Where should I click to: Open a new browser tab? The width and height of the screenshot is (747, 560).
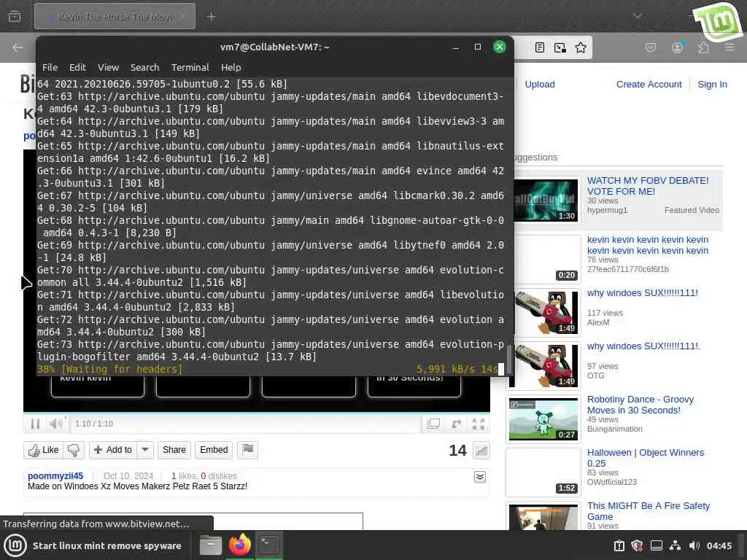click(211, 17)
